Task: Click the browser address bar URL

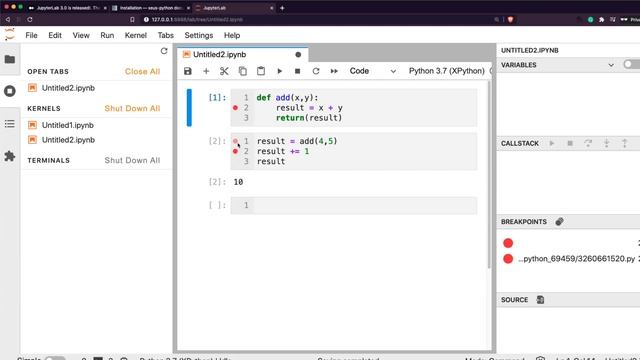Action: (197, 19)
